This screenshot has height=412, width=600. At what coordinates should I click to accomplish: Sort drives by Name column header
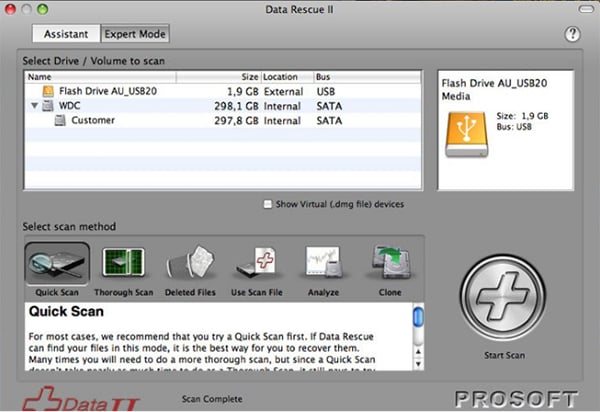100,77
